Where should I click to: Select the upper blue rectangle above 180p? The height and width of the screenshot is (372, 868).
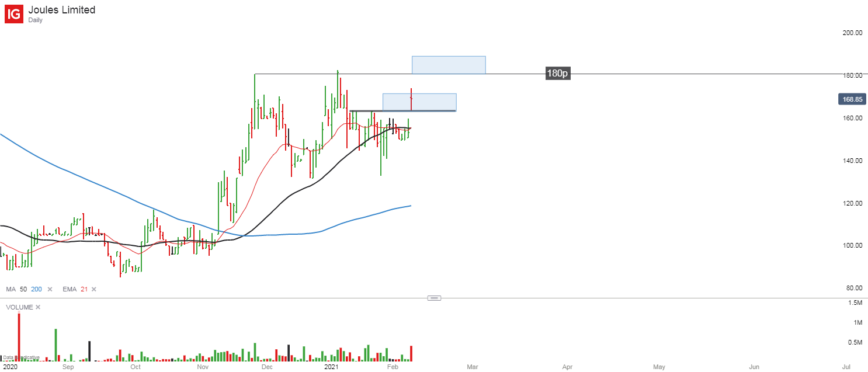point(449,65)
